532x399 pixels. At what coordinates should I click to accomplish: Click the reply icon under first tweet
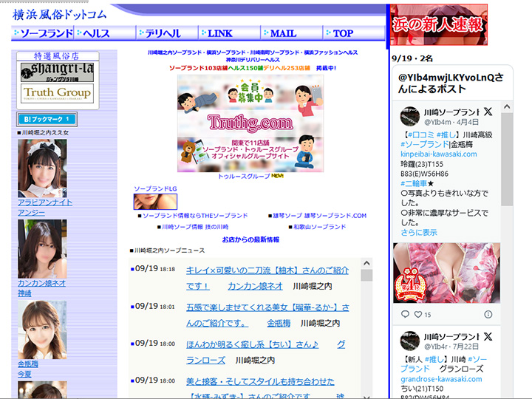pos(405,314)
